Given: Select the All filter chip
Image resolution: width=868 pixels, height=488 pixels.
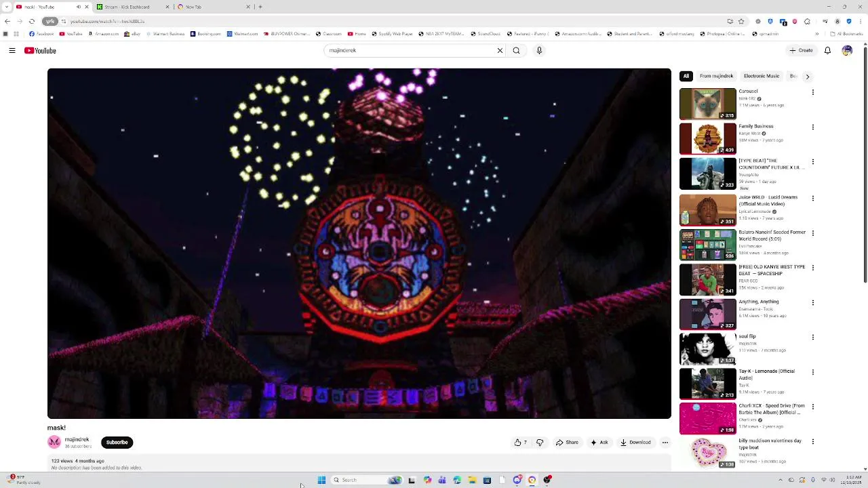Looking at the screenshot, I should (686, 76).
